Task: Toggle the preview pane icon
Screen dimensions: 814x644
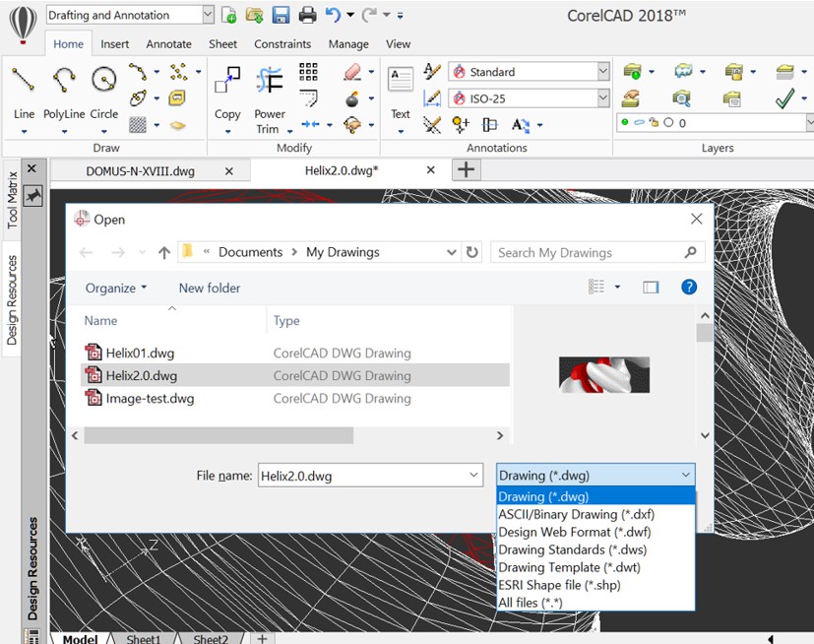Action: click(651, 287)
